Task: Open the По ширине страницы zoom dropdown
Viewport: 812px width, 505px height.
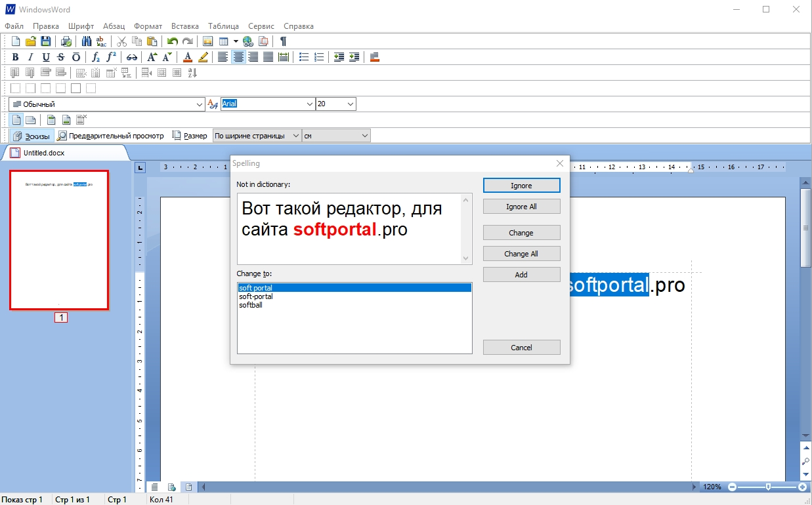Action: point(296,136)
